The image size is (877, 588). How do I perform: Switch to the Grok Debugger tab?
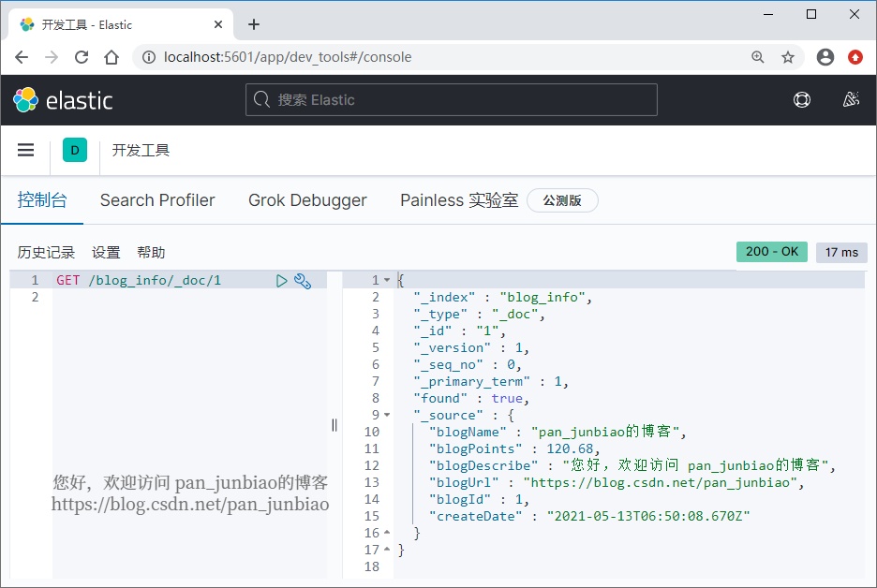(307, 200)
